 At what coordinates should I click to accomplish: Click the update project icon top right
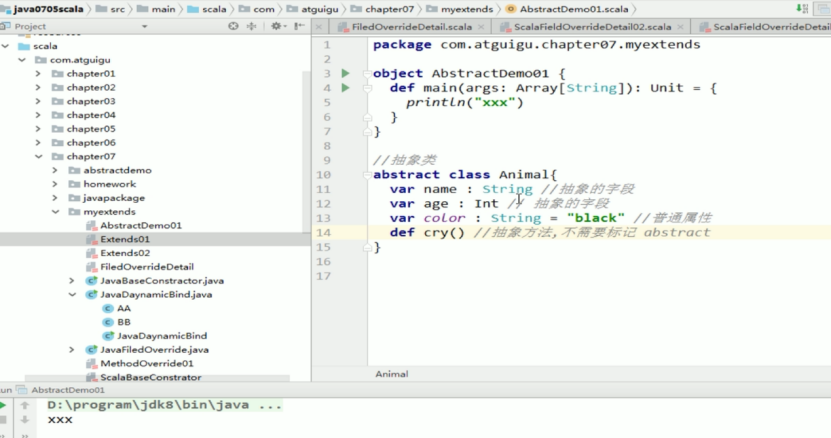pyautogui.click(x=802, y=8)
